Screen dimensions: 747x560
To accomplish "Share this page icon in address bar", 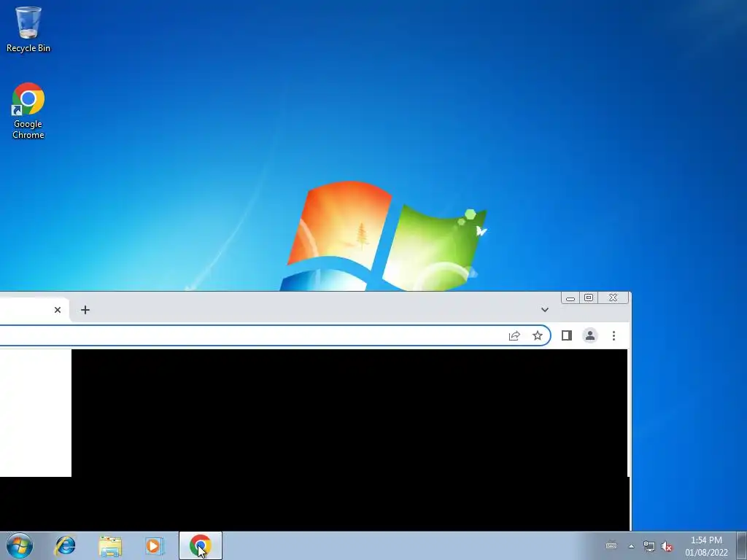I will click(514, 335).
